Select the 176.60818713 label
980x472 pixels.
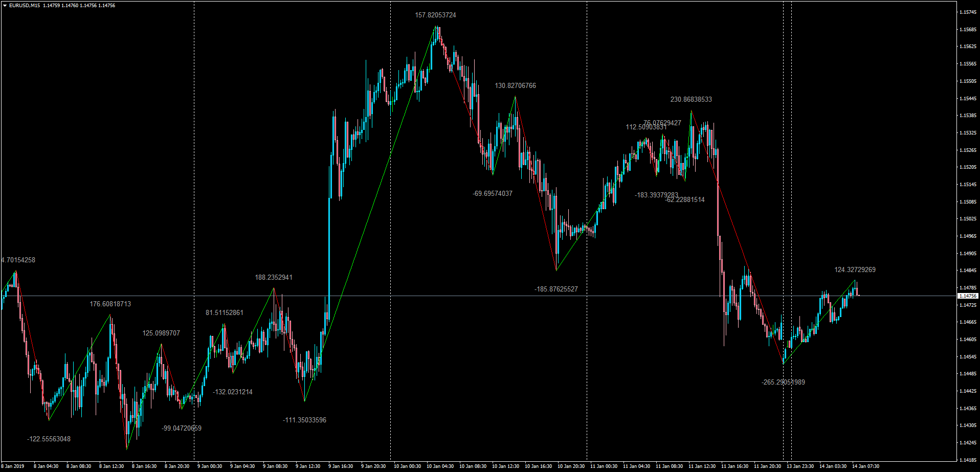(x=110, y=304)
